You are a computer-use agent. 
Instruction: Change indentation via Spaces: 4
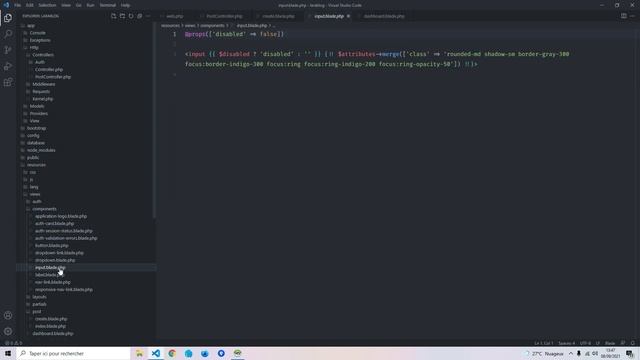pyautogui.click(x=566, y=343)
